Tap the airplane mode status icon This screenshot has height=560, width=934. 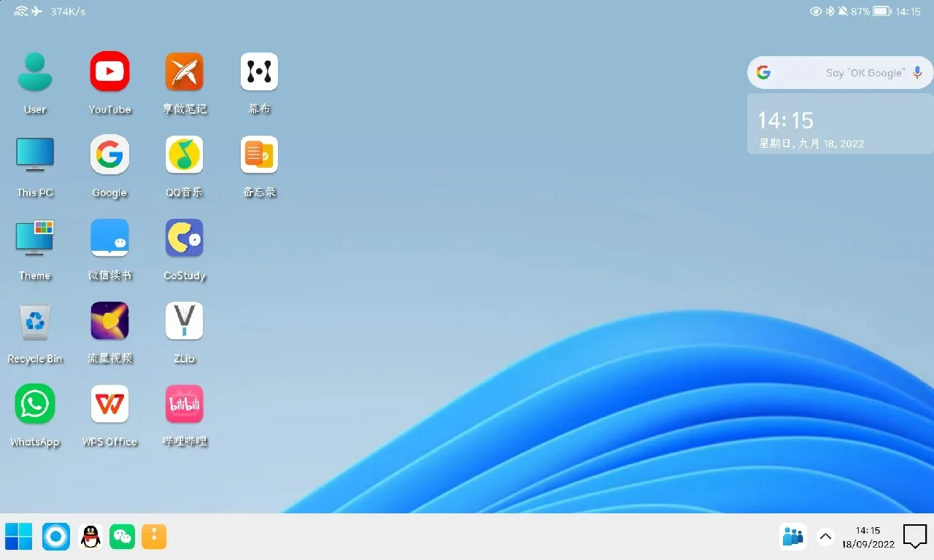click(x=37, y=12)
